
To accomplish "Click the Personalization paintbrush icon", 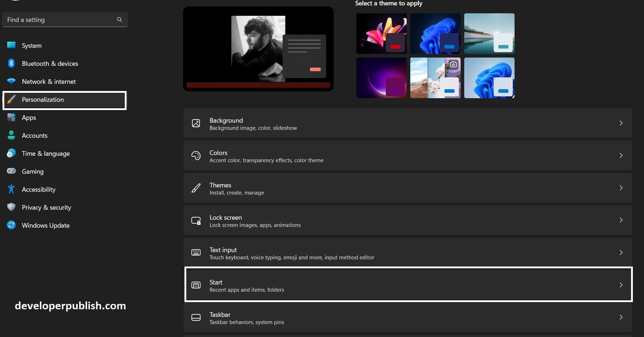I will point(11,99).
